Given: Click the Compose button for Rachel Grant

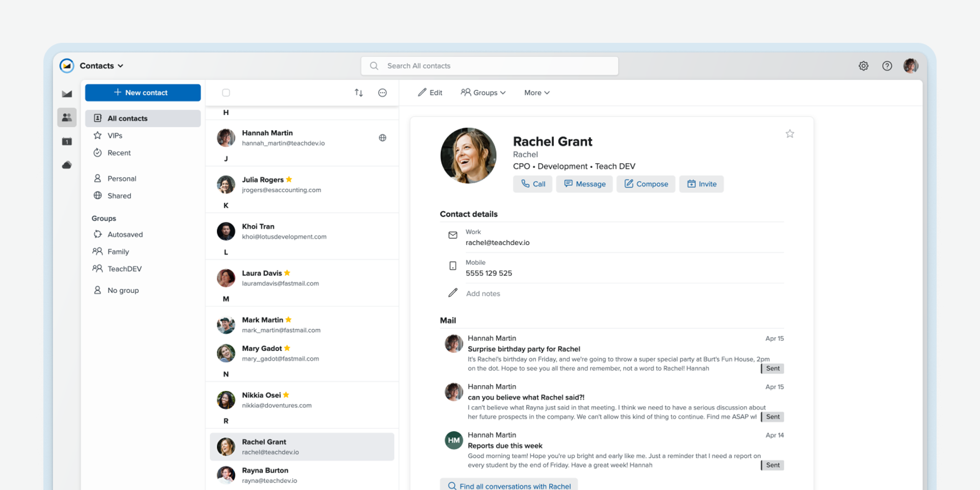Looking at the screenshot, I should (646, 184).
